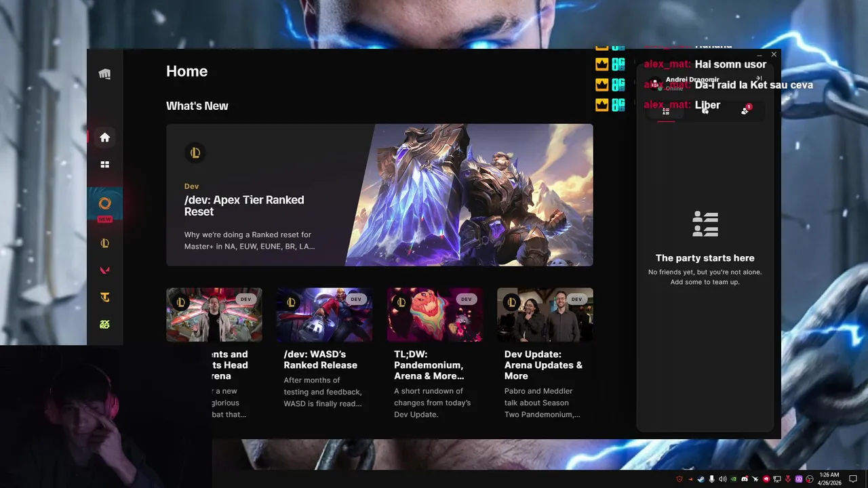
Task: Open Steam from the system tray
Action: pos(701,479)
